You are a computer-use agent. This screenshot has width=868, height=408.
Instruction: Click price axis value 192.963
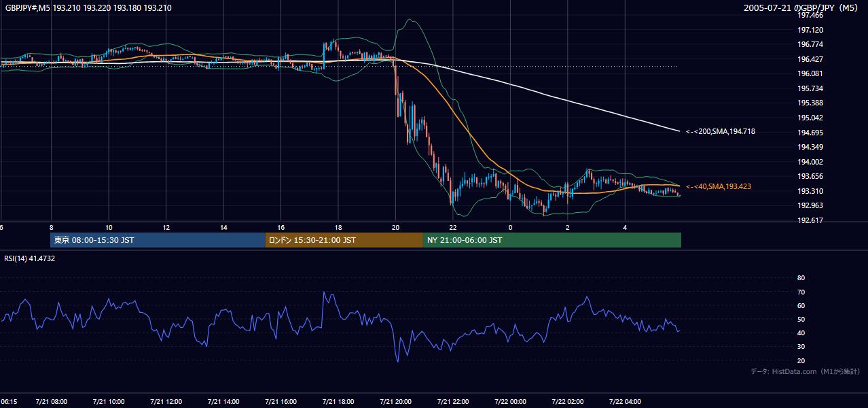point(810,205)
